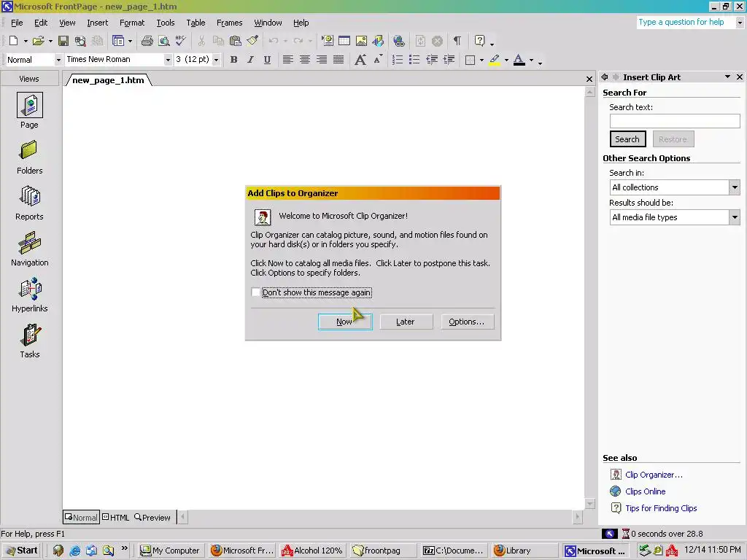
Task: Open Insert Clip Art task pane menu arrow
Action: tap(727, 77)
